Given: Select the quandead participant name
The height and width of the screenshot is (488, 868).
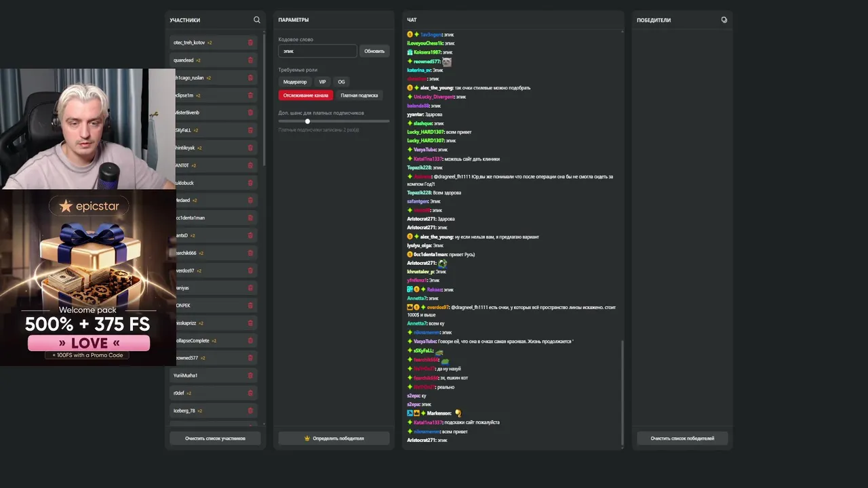Looking at the screenshot, I should coord(184,60).
